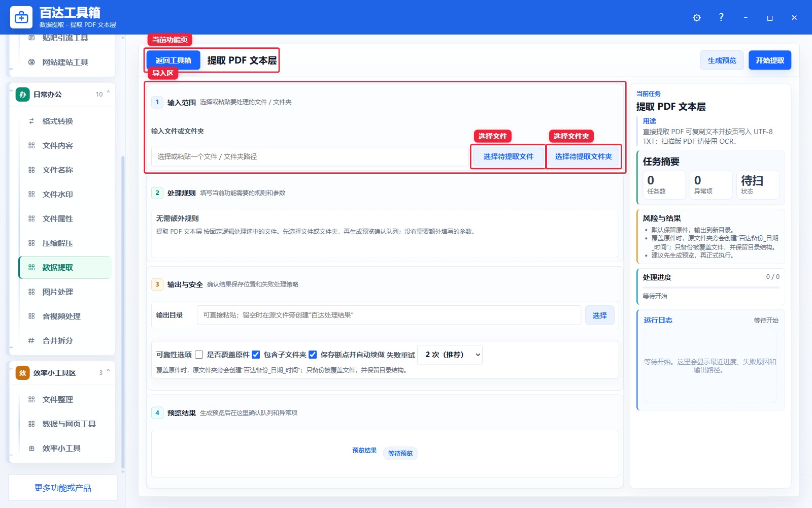Open the 数据与网页工具 menu item
This screenshot has width=812, height=508.
pyautogui.click(x=65, y=424)
